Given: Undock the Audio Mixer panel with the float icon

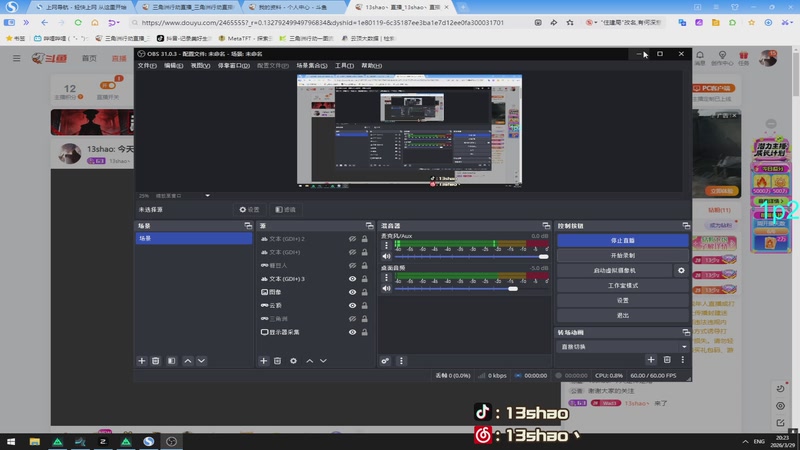Looking at the screenshot, I should tap(546, 226).
